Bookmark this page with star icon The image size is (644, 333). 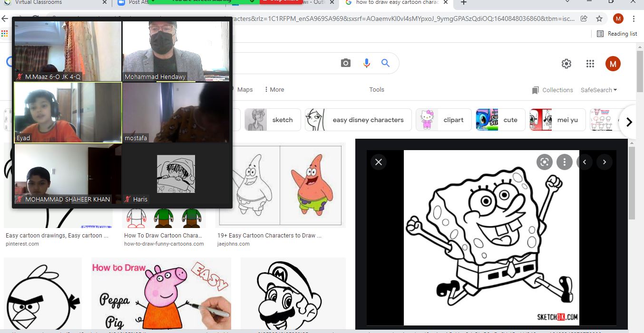click(599, 19)
